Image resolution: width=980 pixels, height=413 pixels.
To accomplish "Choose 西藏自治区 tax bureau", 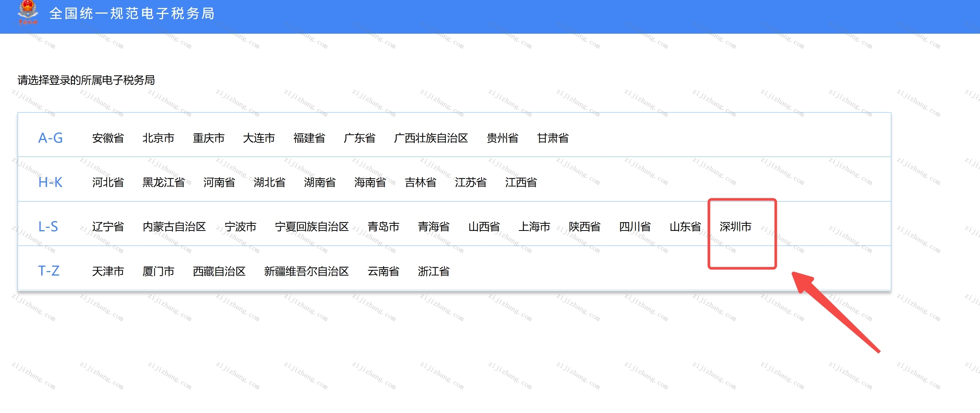I will click(x=219, y=271).
